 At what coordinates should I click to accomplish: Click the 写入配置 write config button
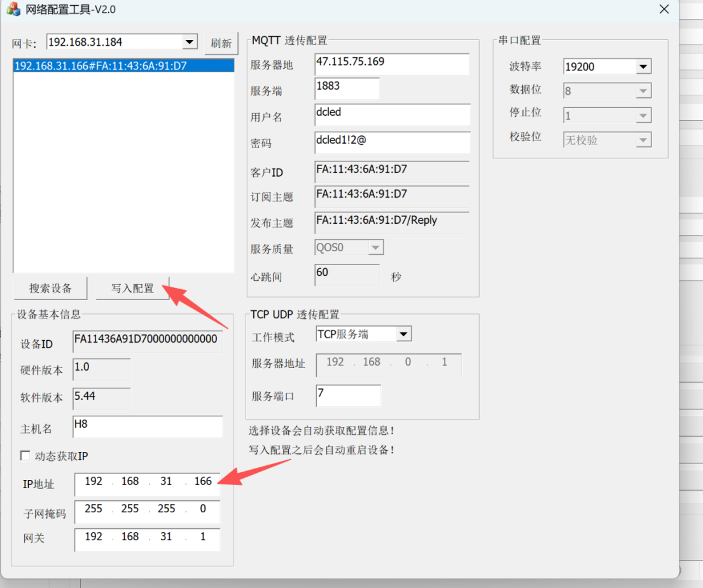pos(133,288)
